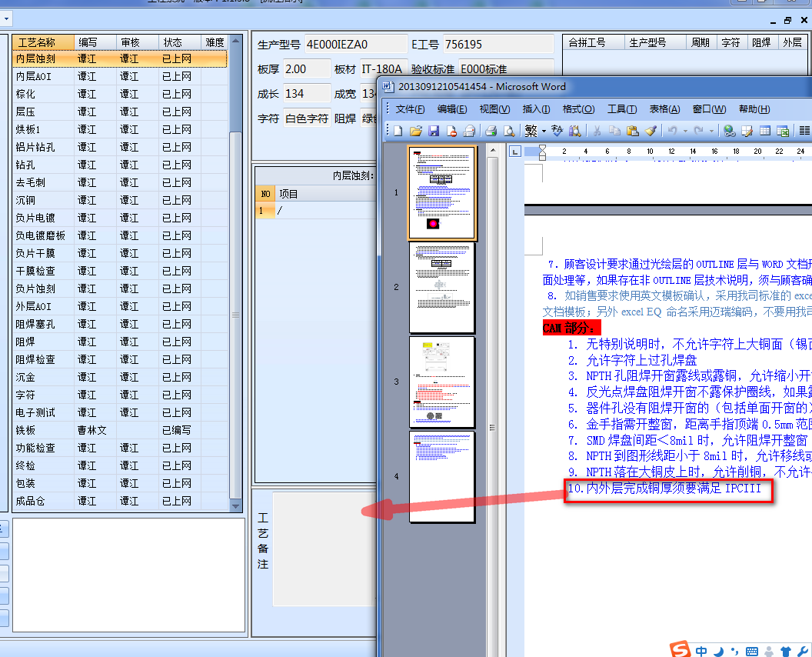Click the 繁 Chinese conversion icon
The width and height of the screenshot is (812, 657).
531,131
